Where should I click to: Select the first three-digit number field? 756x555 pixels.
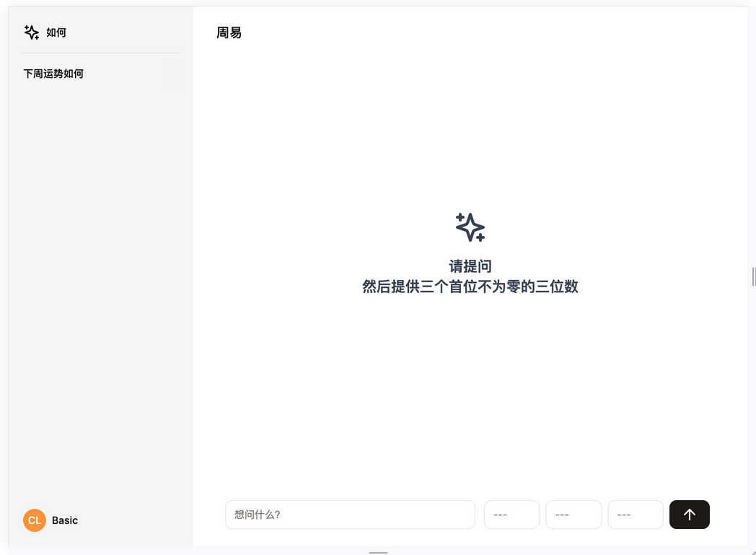[x=511, y=515]
